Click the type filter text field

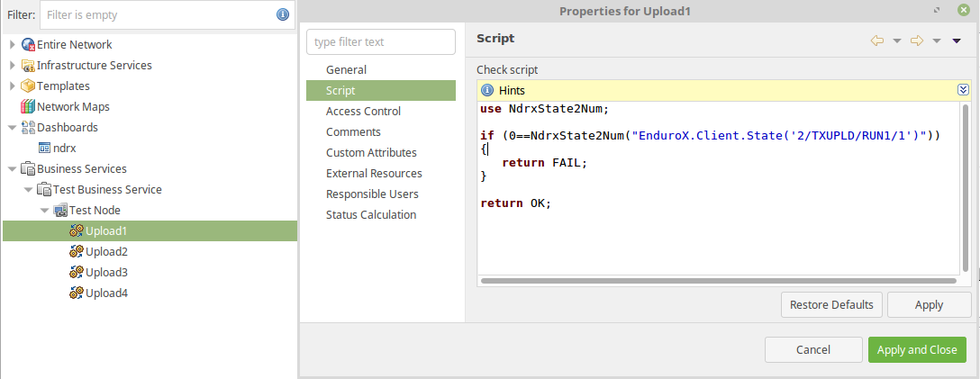tap(381, 41)
